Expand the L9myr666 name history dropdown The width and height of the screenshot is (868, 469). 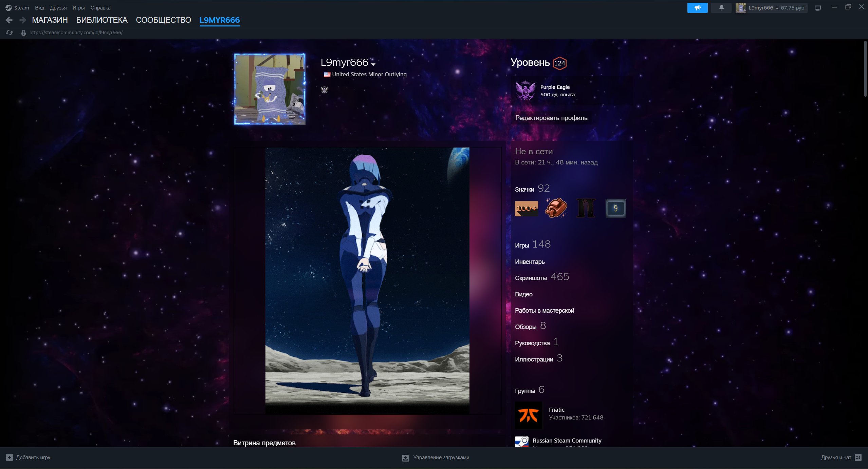[x=373, y=64]
